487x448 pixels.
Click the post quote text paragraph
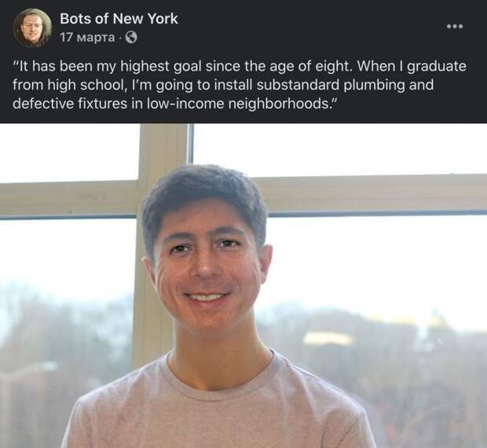240,85
